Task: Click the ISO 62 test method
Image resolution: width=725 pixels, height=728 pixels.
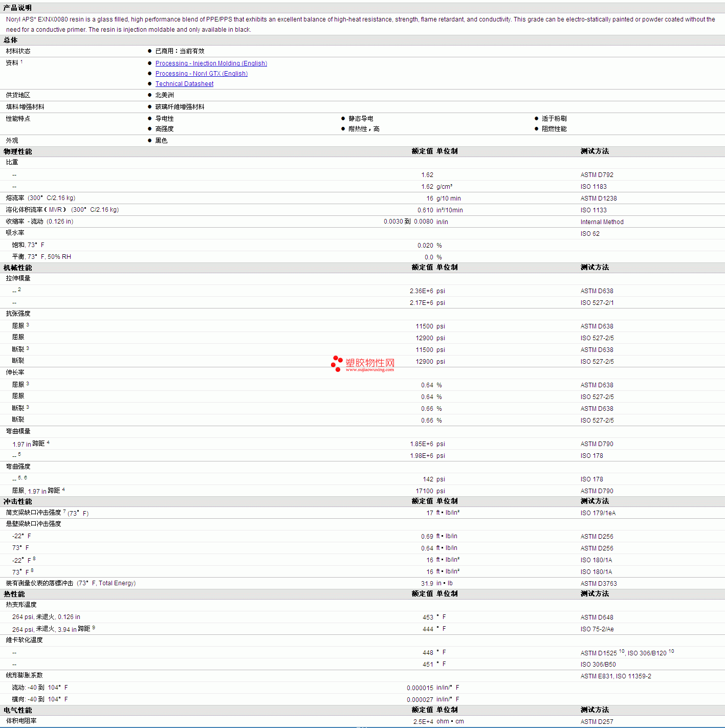Action: [590, 234]
